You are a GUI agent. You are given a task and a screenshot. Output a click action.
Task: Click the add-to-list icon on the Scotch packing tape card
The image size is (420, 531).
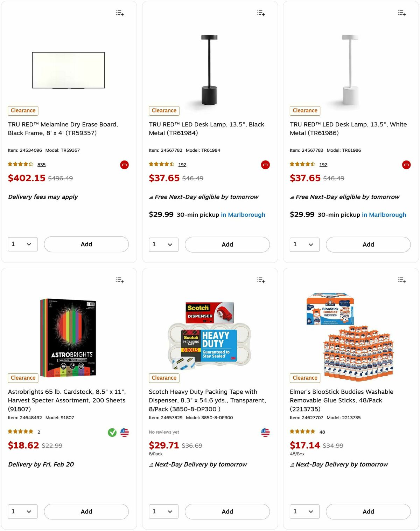click(260, 280)
